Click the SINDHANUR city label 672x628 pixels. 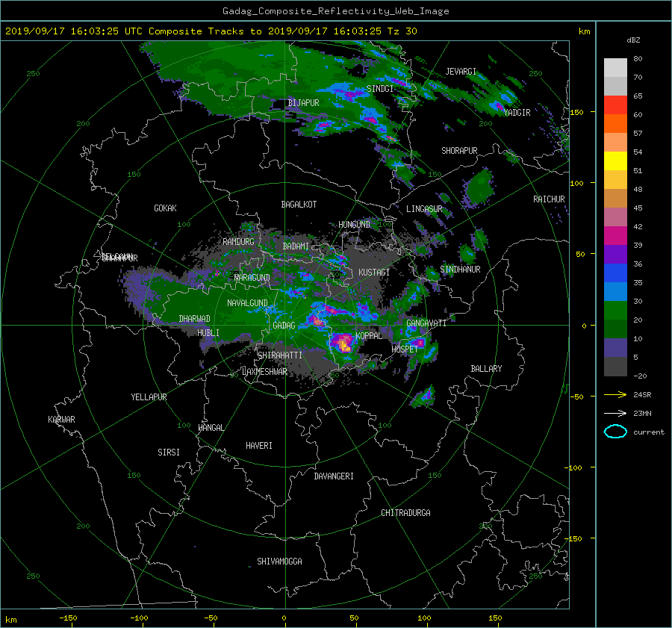click(x=460, y=270)
